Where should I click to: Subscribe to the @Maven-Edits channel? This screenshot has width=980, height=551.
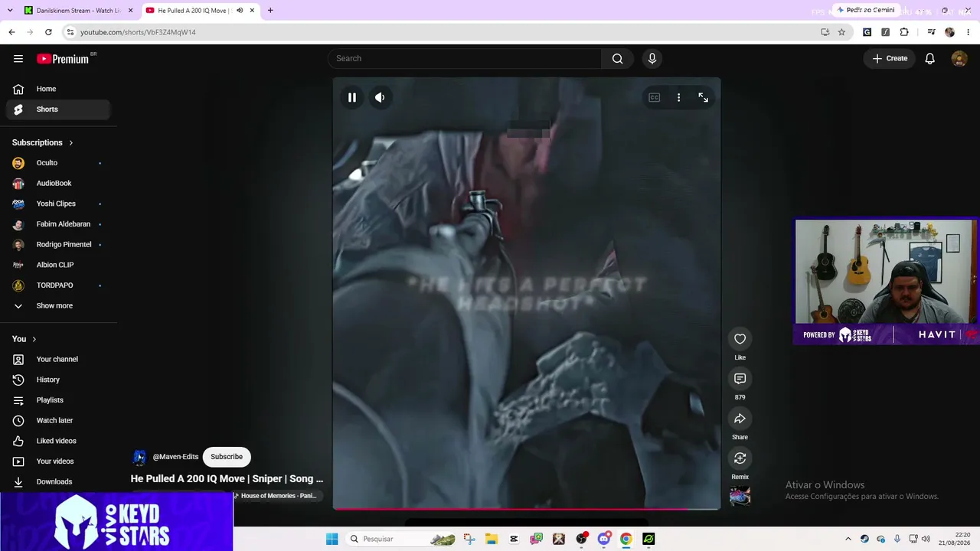click(x=227, y=457)
